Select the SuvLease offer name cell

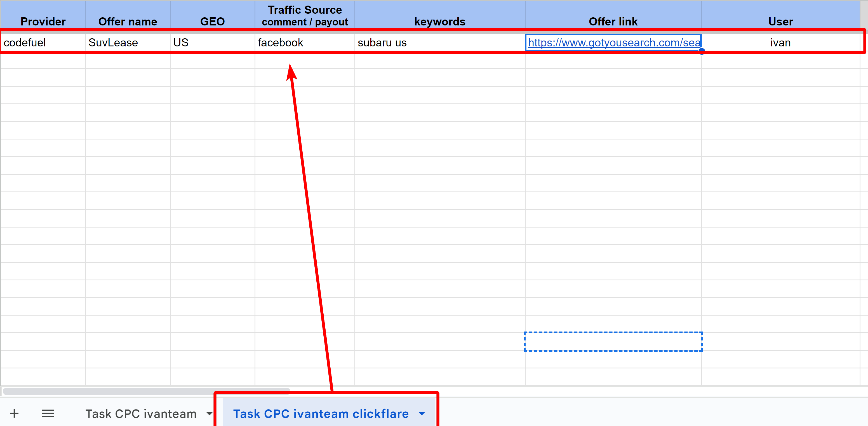tap(128, 43)
